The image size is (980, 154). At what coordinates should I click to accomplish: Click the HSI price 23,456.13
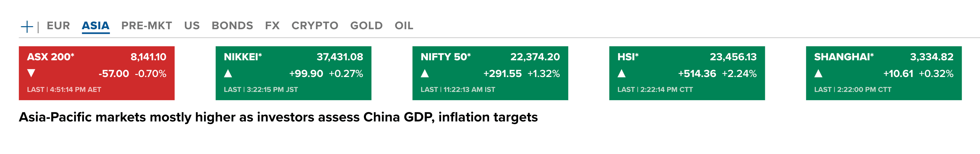point(733,57)
